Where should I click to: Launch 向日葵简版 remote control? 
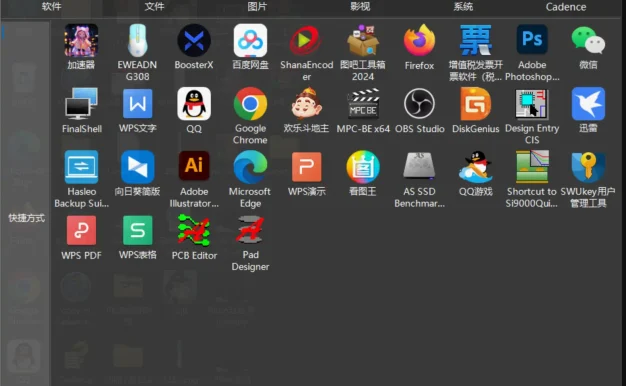pos(137,167)
